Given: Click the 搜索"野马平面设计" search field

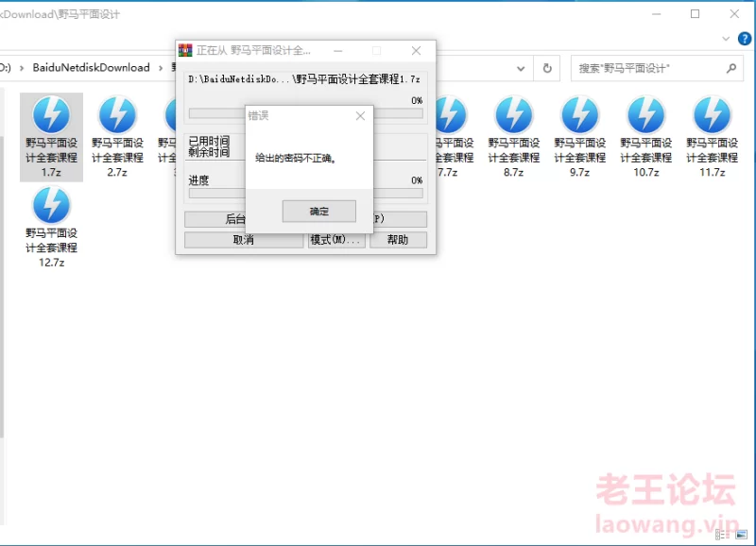Looking at the screenshot, I should [648, 68].
